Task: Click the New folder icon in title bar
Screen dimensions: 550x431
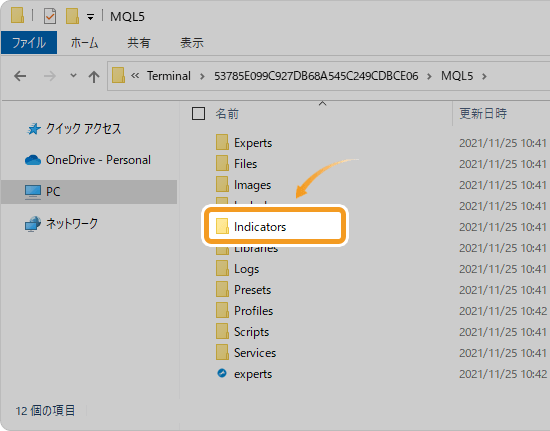Action: [72, 16]
